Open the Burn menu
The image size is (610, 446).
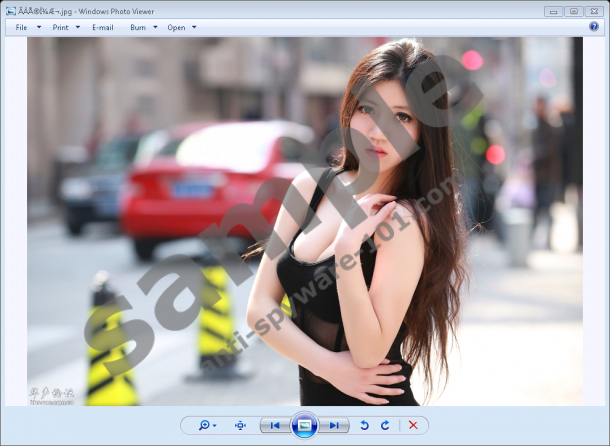138,27
